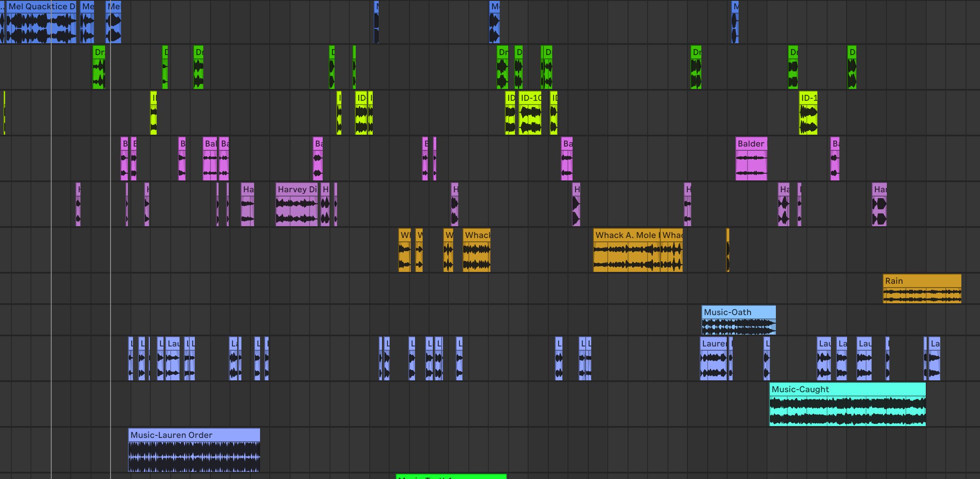This screenshot has width=980, height=479.
Task: Select the wide Balder magenta clip
Action: click(751, 159)
